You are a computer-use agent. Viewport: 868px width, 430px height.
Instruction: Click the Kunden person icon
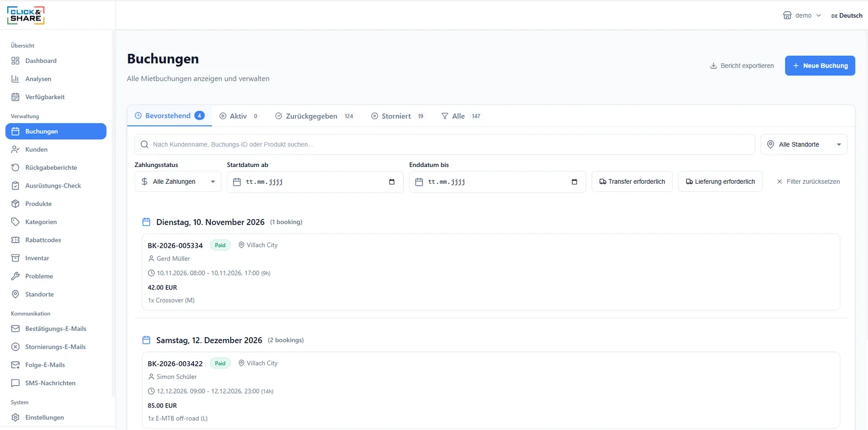15,150
